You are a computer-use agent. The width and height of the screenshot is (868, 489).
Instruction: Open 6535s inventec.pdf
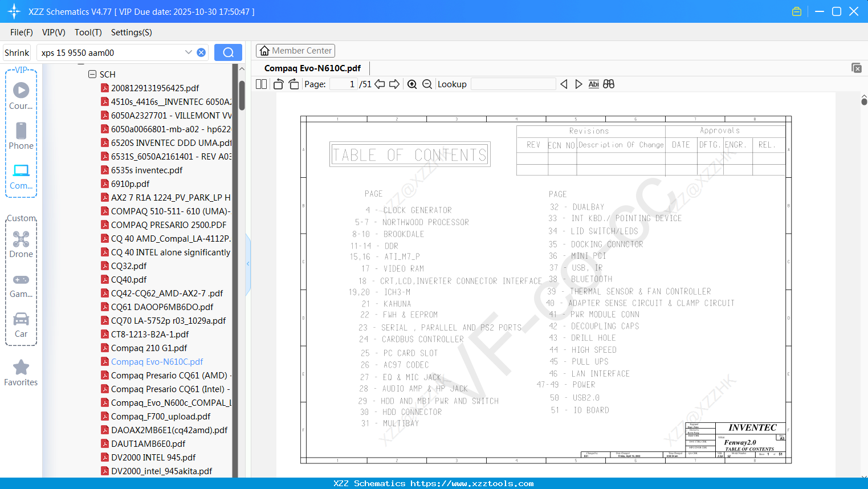coord(147,170)
